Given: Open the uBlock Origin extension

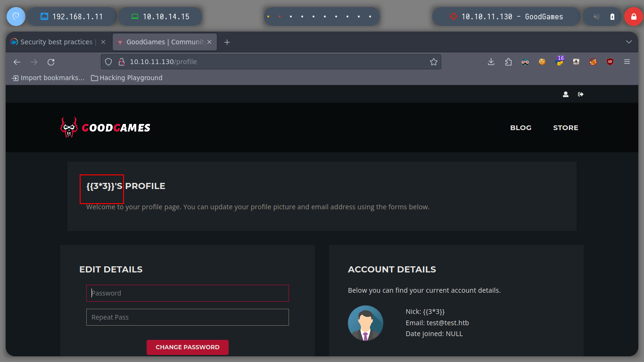Looking at the screenshot, I should [x=610, y=62].
